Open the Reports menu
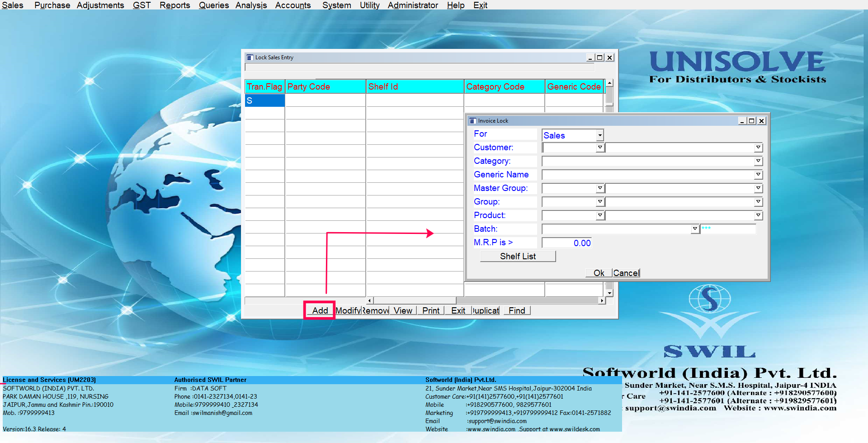The image size is (868, 443). coord(175,5)
